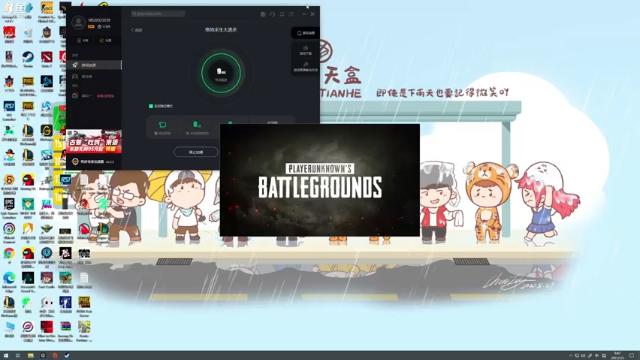The width and height of the screenshot is (640, 360).
Task: Open the Steam desktop shortcut
Action: (28, 58)
